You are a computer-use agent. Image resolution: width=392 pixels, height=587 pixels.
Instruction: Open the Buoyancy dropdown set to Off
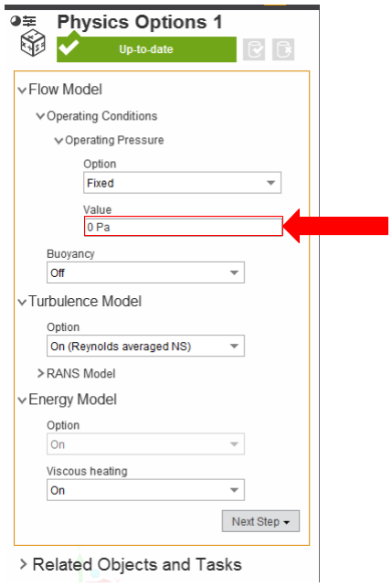click(x=145, y=272)
